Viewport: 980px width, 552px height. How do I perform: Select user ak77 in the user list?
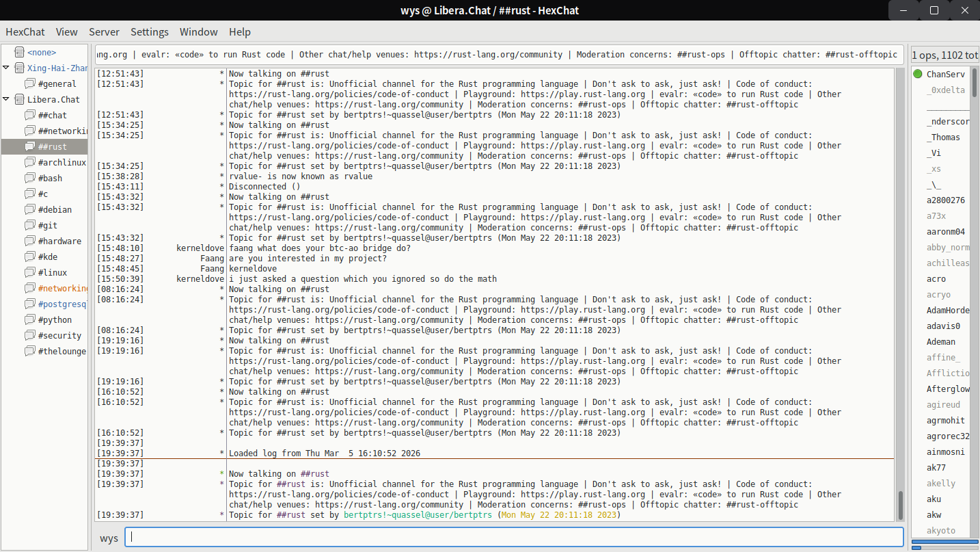(936, 467)
